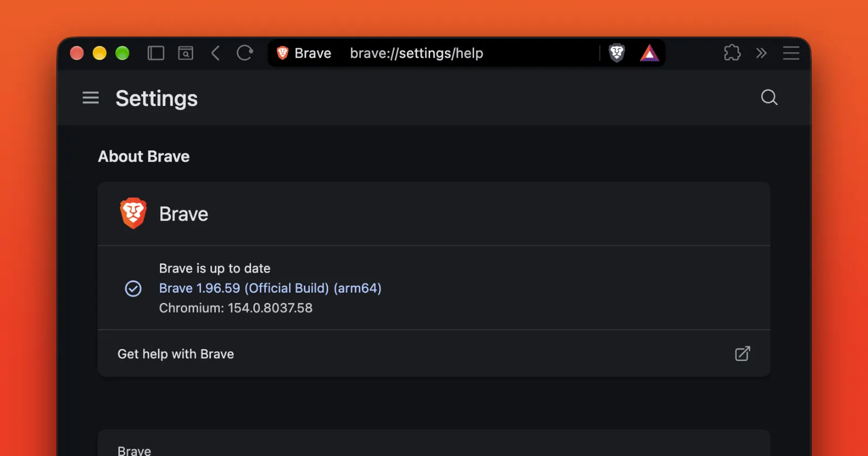This screenshot has height=456, width=868.
Task: Click the up to date checkmark icon
Action: click(133, 288)
